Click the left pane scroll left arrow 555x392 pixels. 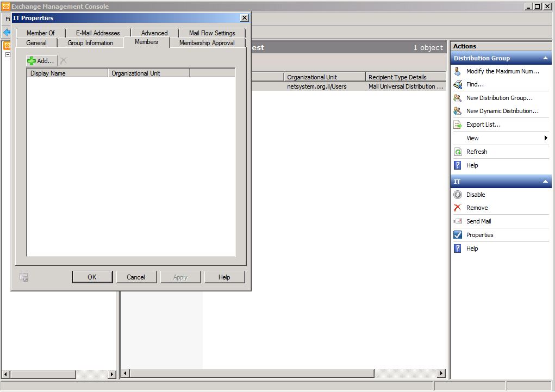5,374
